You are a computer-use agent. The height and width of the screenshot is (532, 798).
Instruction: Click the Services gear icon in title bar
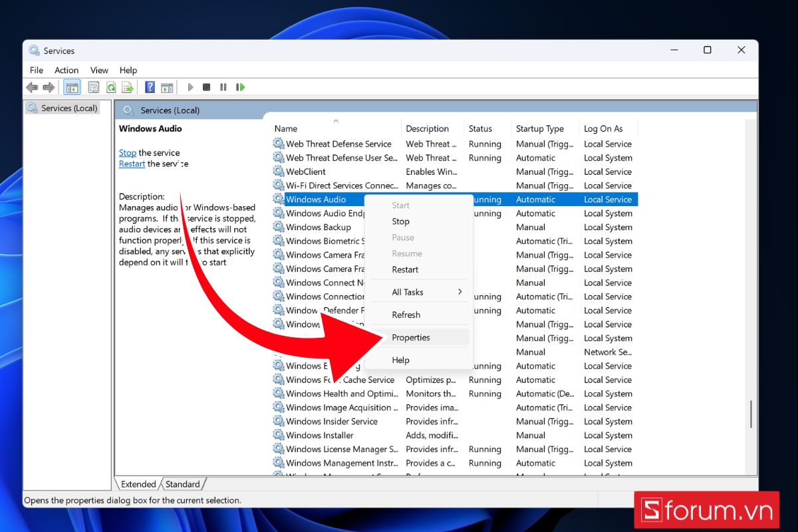pyautogui.click(x=34, y=50)
